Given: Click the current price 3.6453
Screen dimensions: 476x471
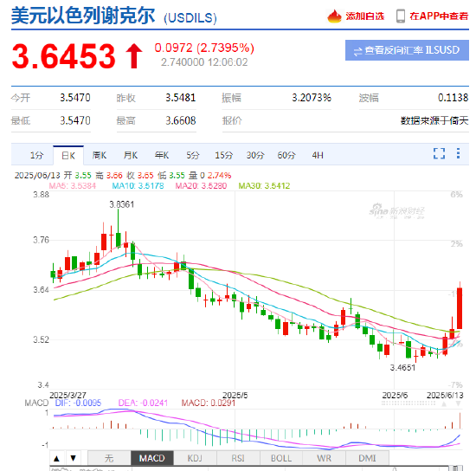Looking at the screenshot, I should pyautogui.click(x=64, y=56).
